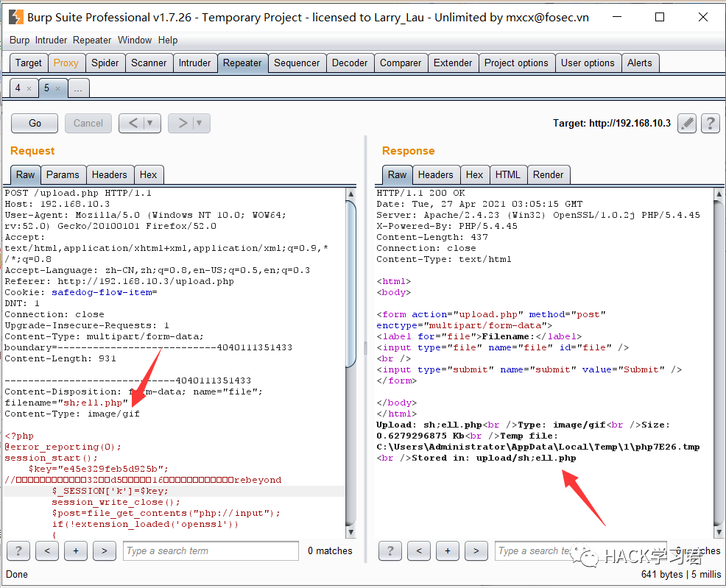Open the Repeater menu
The width and height of the screenshot is (726, 588).
pyautogui.click(x=92, y=40)
